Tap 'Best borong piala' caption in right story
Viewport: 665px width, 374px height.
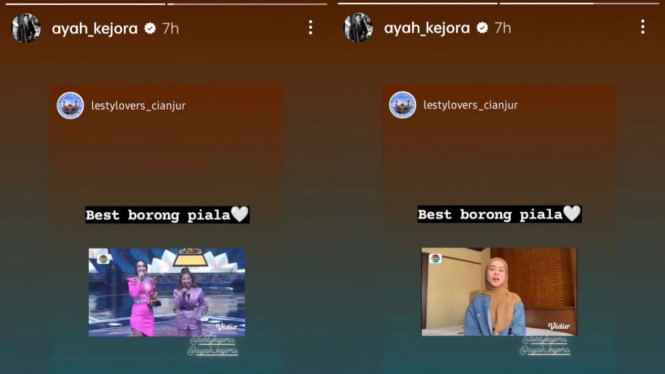499,214
